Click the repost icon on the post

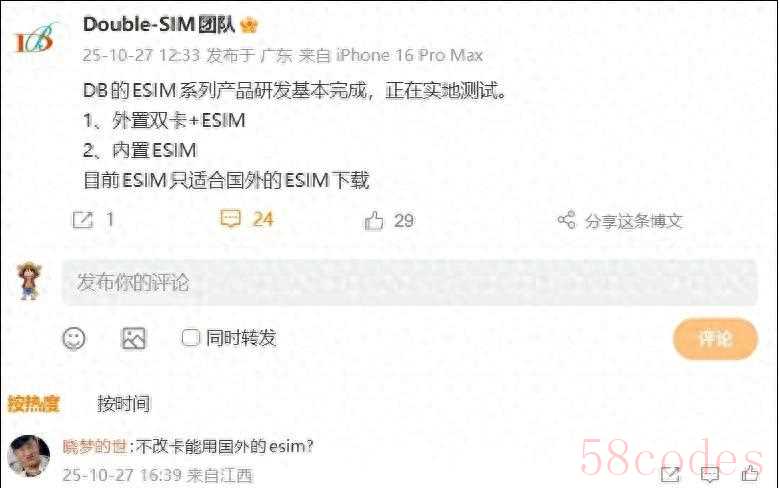82,220
